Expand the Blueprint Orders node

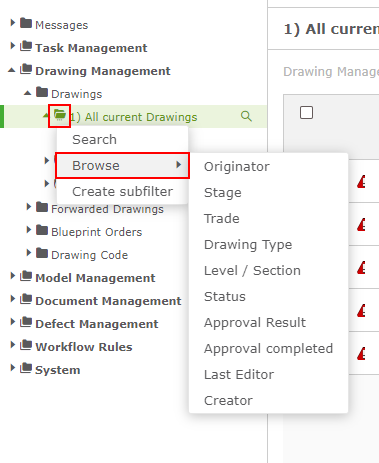click(29, 230)
